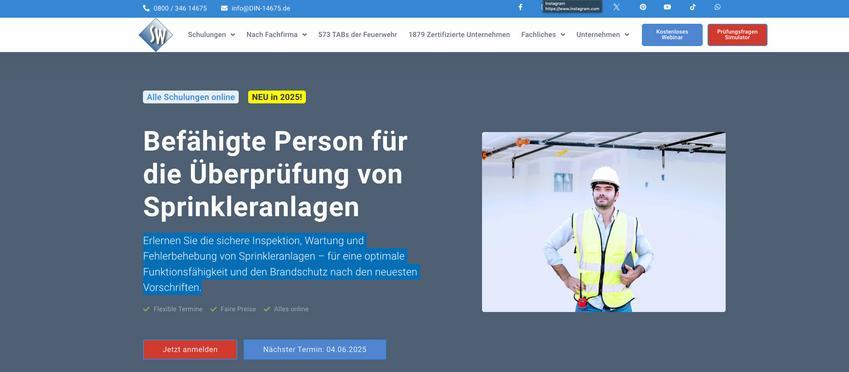
Task: Click Nächster Termin: 04.06.2025 button
Action: tap(315, 349)
